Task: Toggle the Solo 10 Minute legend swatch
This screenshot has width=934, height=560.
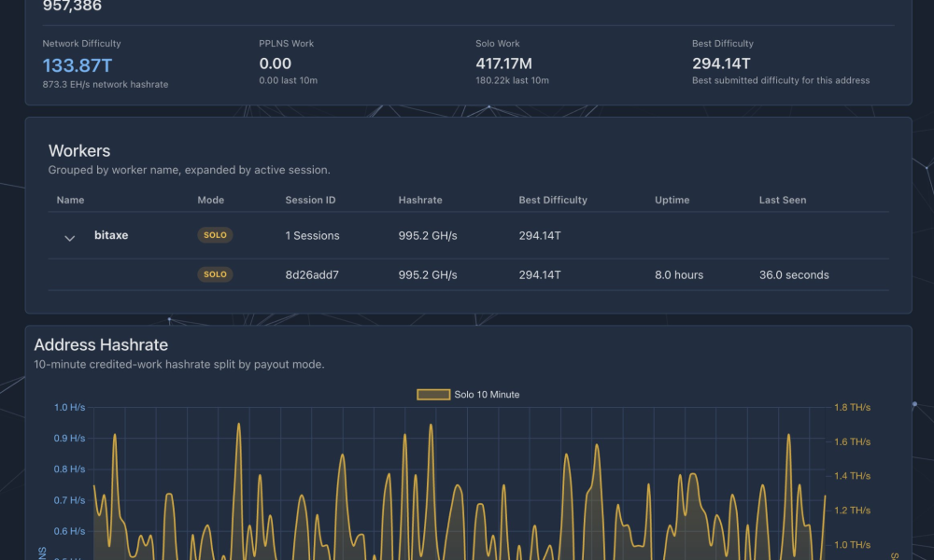Action: pyautogui.click(x=433, y=395)
